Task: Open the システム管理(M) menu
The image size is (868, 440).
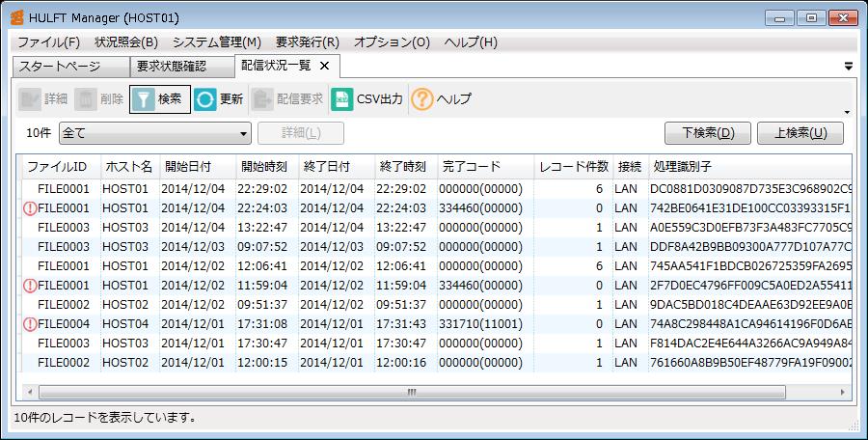Action: pyautogui.click(x=217, y=42)
